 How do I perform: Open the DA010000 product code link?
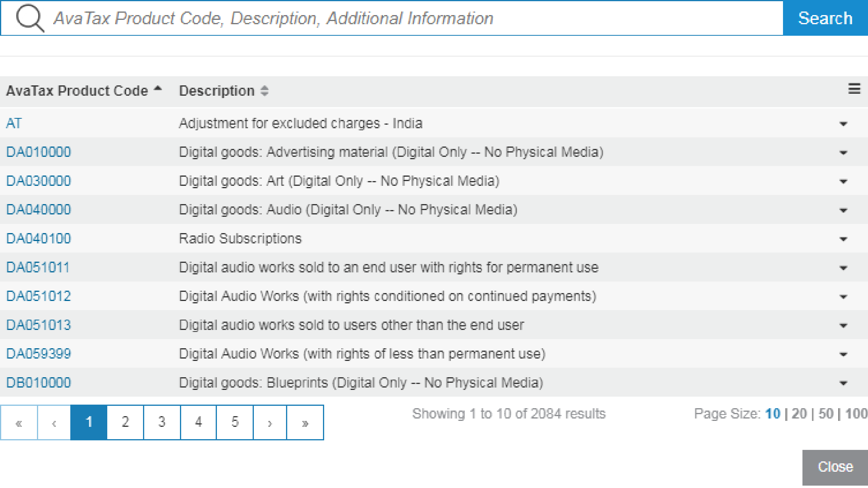pyautogui.click(x=39, y=152)
